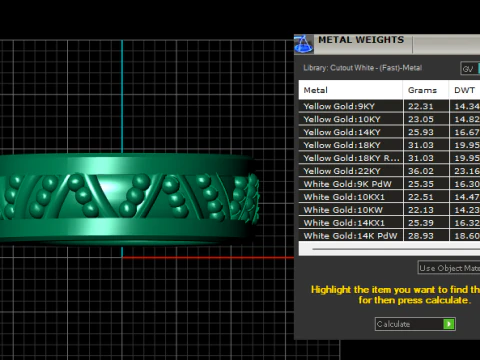Select the Yellow Gold:18KY row
The height and width of the screenshot is (360, 480).
[389, 145]
